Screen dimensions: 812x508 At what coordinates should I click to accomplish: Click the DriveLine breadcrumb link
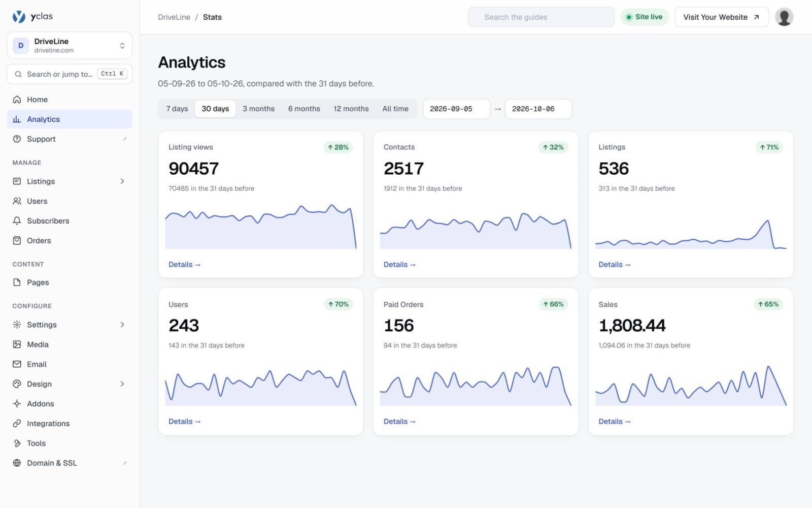click(x=174, y=17)
